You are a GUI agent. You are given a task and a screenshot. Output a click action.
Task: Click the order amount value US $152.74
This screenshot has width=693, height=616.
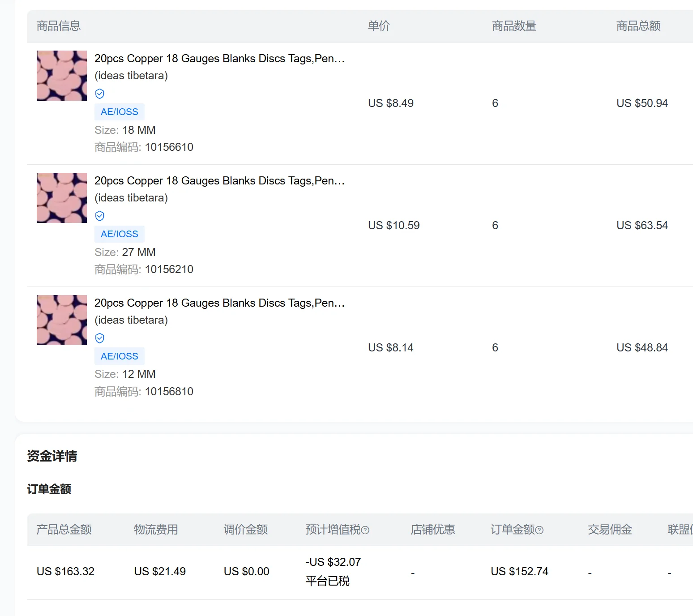tap(519, 572)
